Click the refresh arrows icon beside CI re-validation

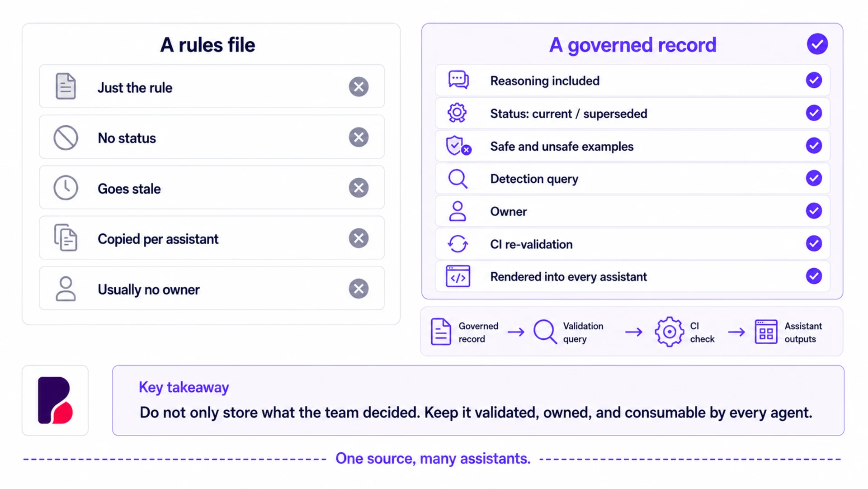(x=458, y=244)
